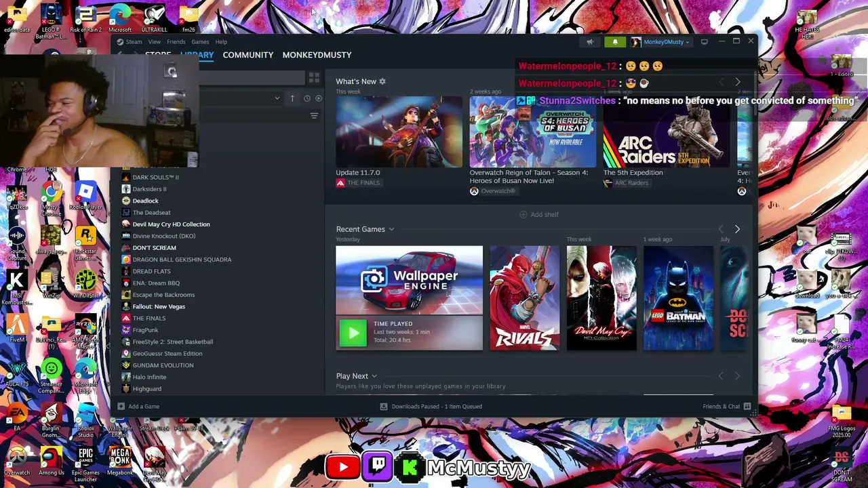
Task: Click the FragPunk game icon
Action: (x=126, y=330)
